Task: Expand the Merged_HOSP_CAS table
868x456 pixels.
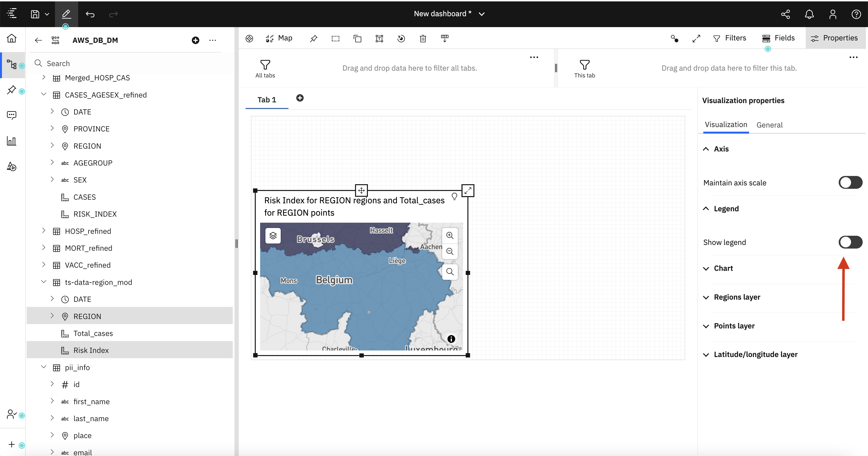Action: 43,77
